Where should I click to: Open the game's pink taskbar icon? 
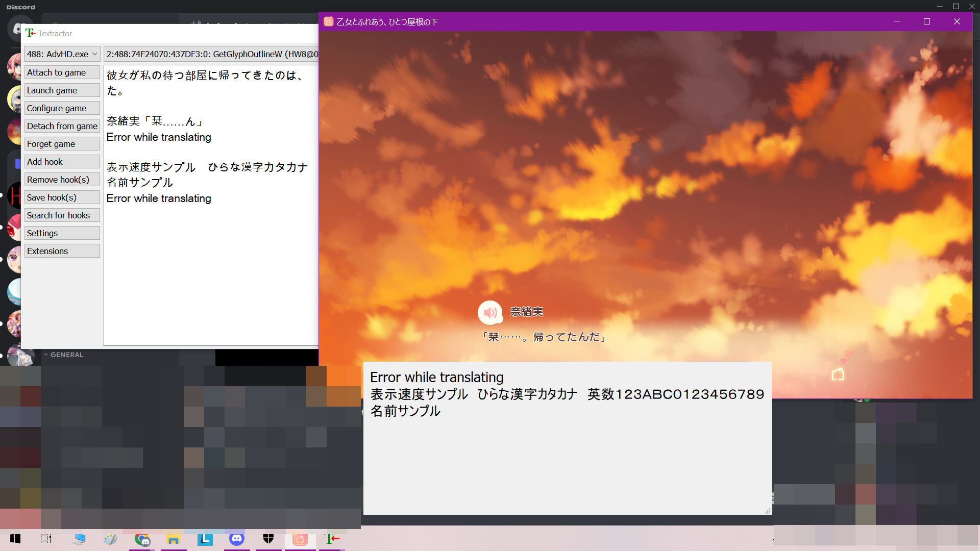pyautogui.click(x=300, y=539)
